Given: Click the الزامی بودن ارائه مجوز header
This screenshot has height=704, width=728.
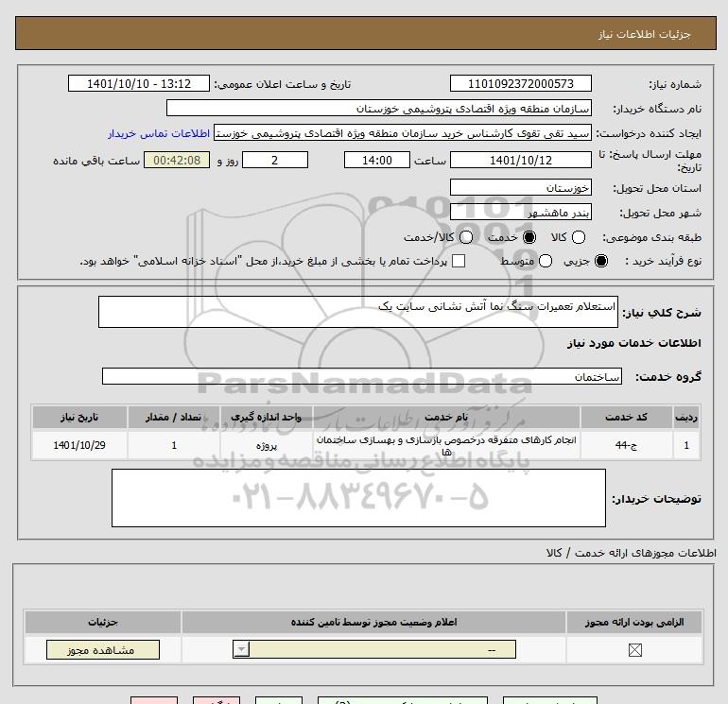Looking at the screenshot, I should (x=634, y=622).
